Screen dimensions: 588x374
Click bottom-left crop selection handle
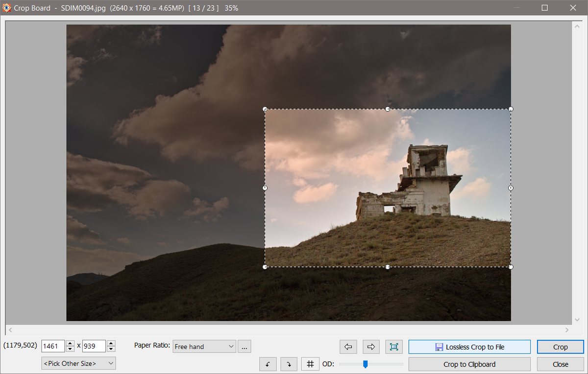[265, 267]
